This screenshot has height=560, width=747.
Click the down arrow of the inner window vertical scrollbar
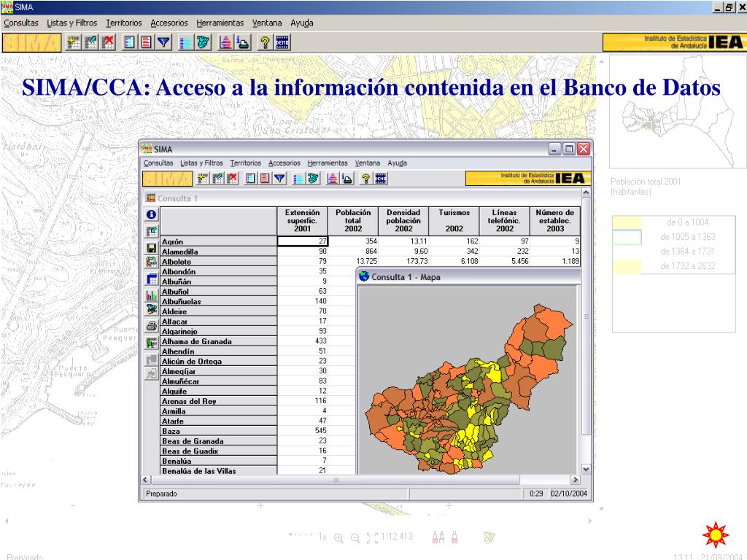pyautogui.click(x=586, y=469)
